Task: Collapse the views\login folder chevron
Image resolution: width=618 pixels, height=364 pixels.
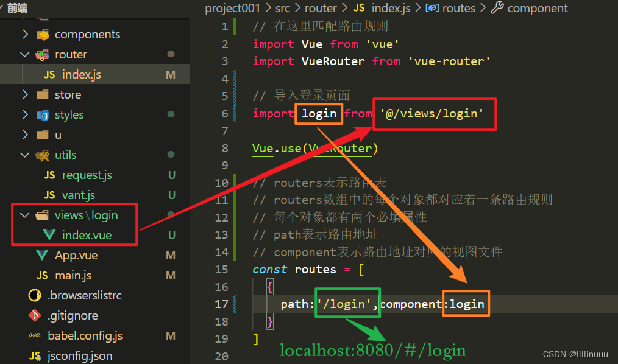Action: click(25, 215)
